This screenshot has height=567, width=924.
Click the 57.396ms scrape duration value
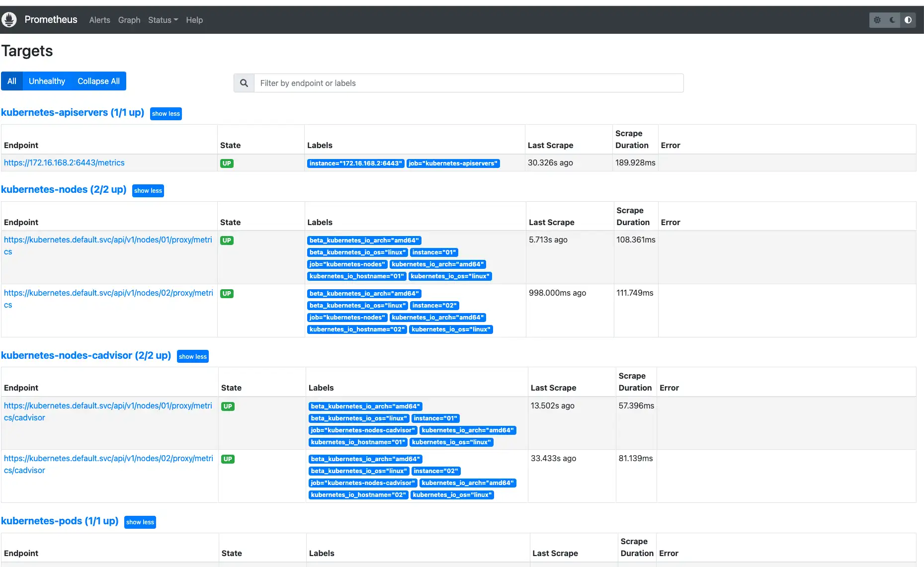pos(636,405)
